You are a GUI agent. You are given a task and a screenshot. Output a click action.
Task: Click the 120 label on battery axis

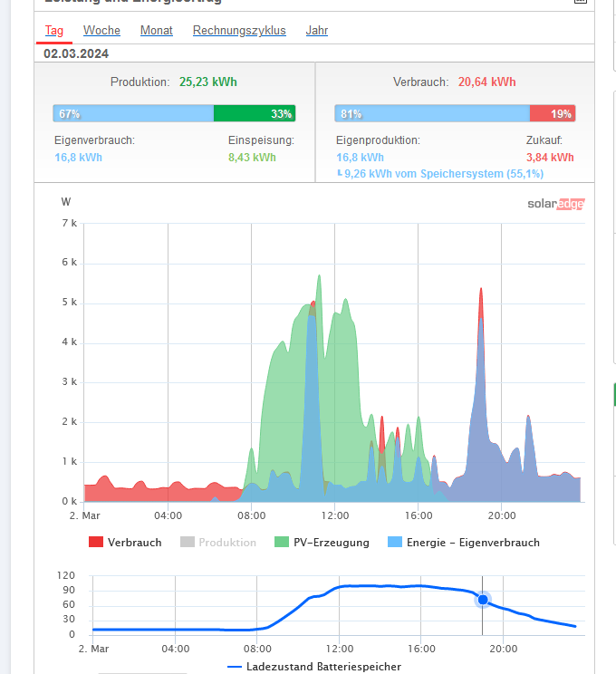click(66, 575)
